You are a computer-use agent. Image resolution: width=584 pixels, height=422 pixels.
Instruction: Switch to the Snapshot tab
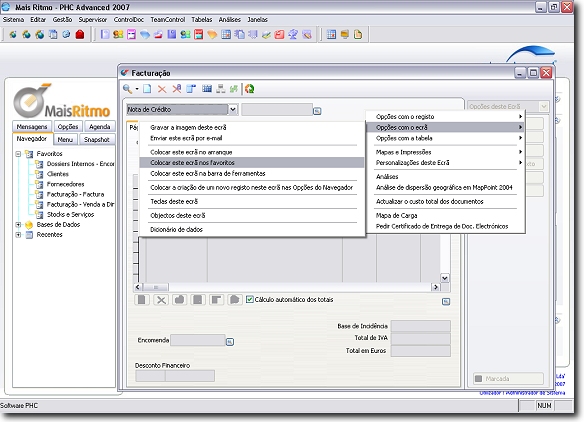pyautogui.click(x=96, y=140)
